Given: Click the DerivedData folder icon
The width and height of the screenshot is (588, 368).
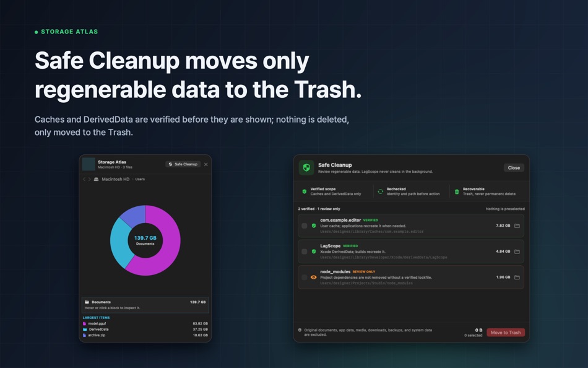Looking at the screenshot, I should pyautogui.click(x=85, y=330).
